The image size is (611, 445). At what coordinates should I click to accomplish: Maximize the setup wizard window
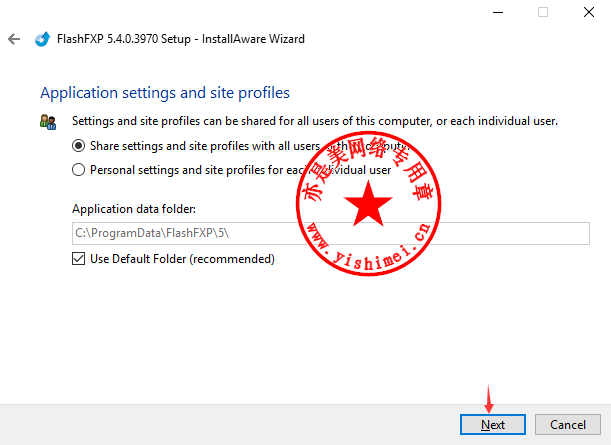point(543,12)
